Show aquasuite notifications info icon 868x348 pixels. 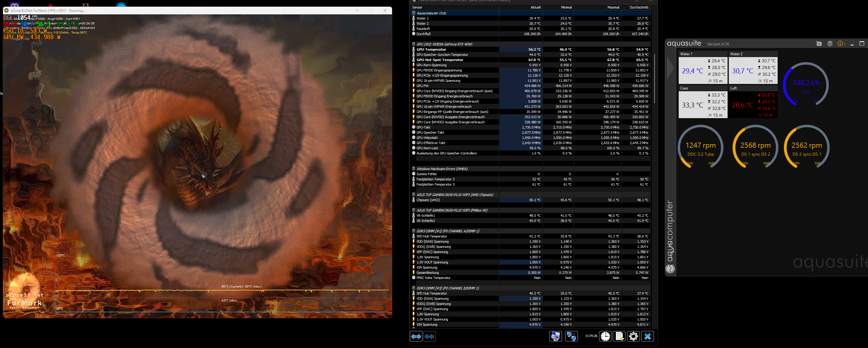[x=841, y=44]
